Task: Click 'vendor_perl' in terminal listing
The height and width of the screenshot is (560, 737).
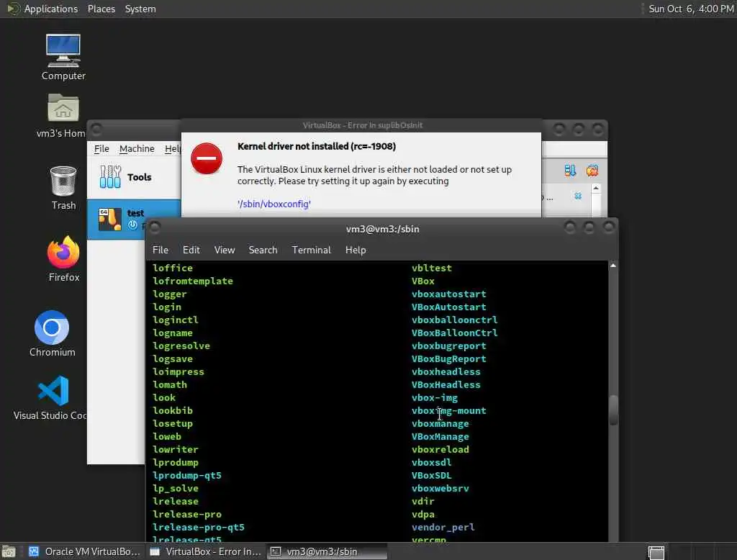Action: pyautogui.click(x=443, y=527)
